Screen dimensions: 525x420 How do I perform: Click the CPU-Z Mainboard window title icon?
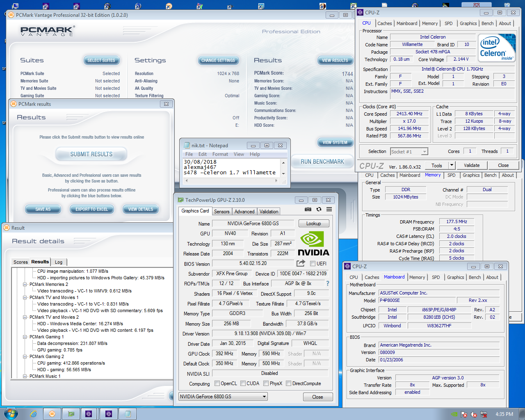coord(347,266)
